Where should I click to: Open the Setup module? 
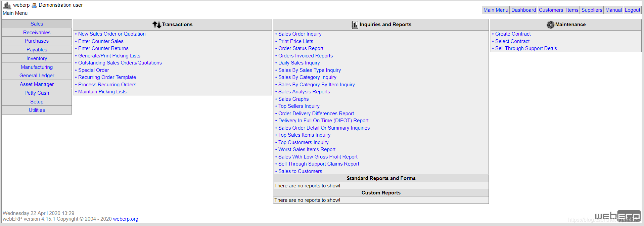[x=37, y=102]
